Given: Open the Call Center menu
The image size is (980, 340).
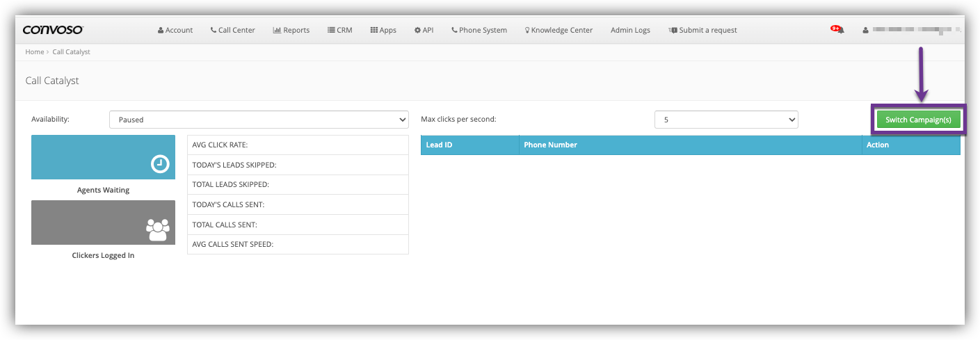Looking at the screenshot, I should click(232, 30).
